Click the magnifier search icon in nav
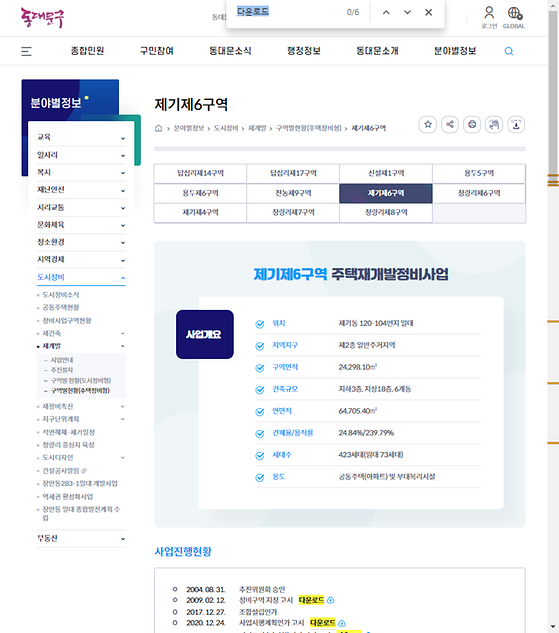The image size is (559, 633). [509, 51]
